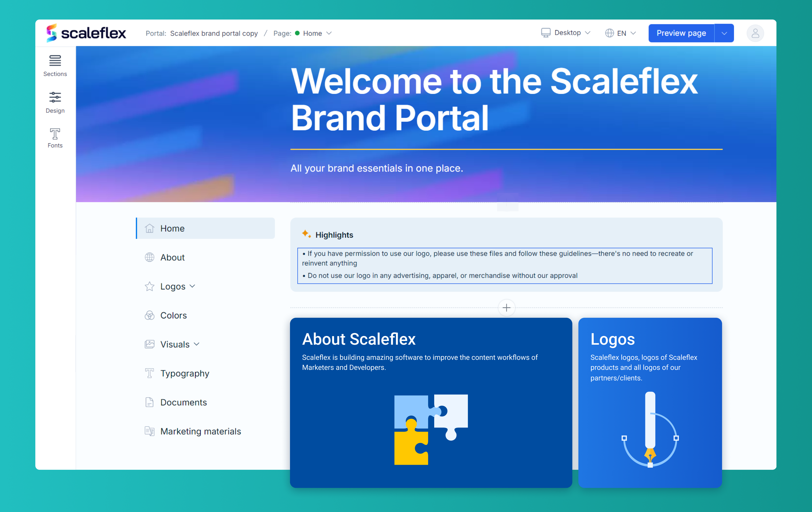Screen dimensions: 812x512
Task: Click the plus add-section button
Action: 506,307
